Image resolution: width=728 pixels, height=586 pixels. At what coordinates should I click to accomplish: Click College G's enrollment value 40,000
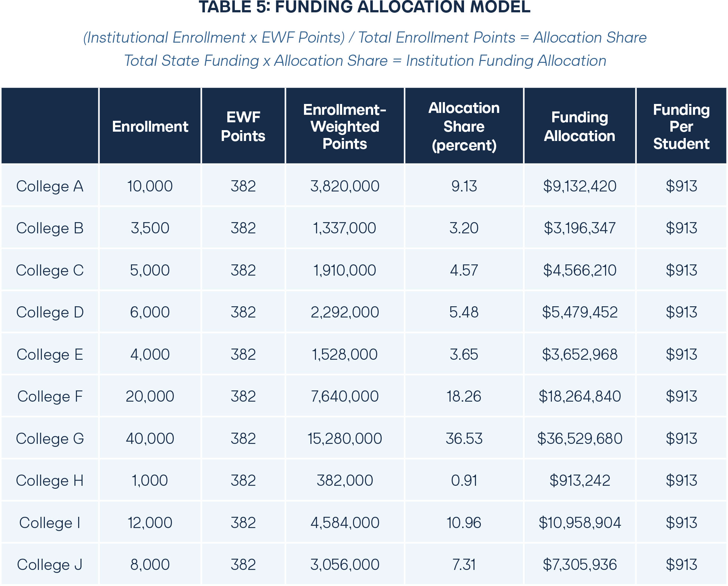(150, 439)
